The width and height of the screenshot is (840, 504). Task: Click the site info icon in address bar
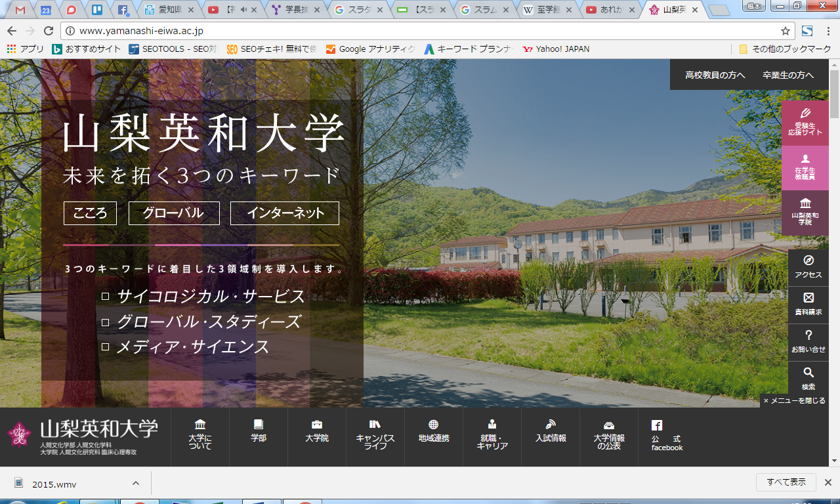click(70, 31)
